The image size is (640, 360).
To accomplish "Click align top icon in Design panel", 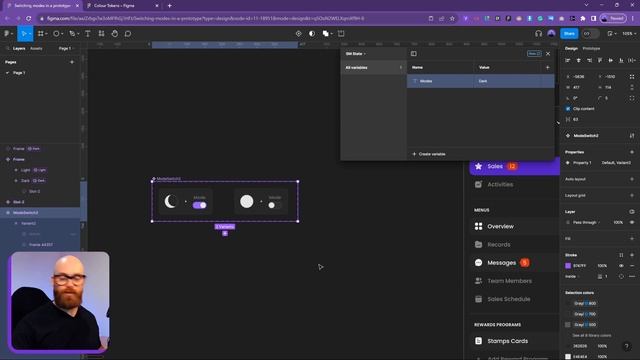I will (600, 60).
